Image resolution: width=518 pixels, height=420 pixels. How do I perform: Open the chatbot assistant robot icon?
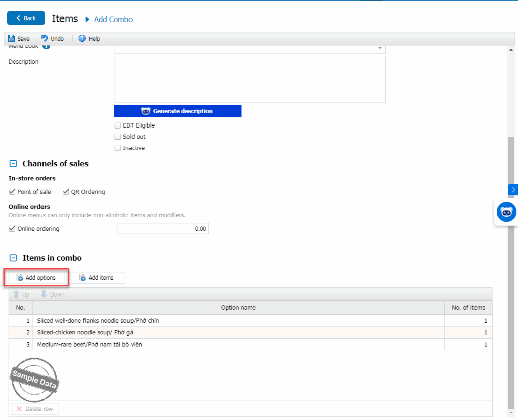click(x=506, y=212)
